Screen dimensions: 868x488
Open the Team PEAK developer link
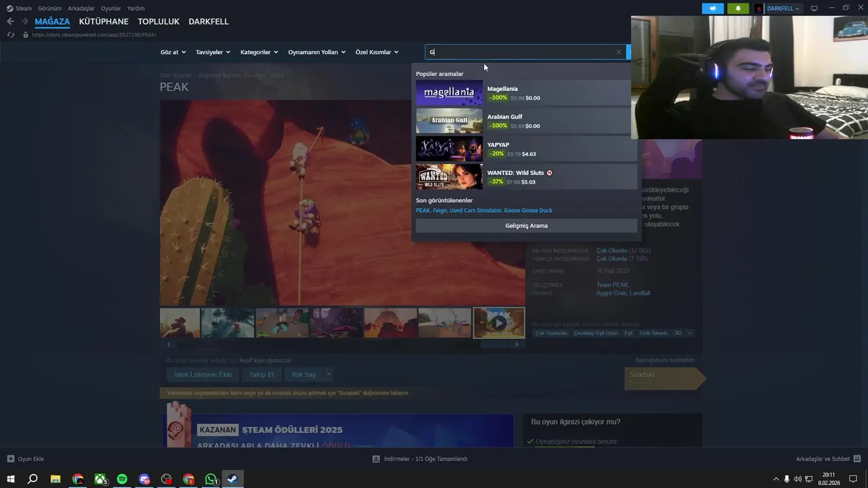[612, 285]
